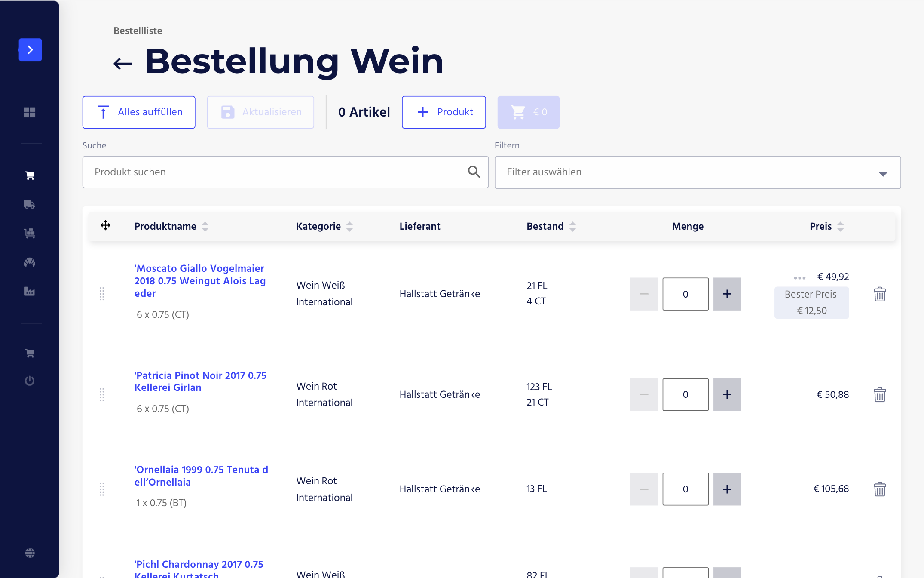Image resolution: width=924 pixels, height=578 pixels.
Task: Open the Patricia Pinot Noir product link
Action: click(x=200, y=381)
